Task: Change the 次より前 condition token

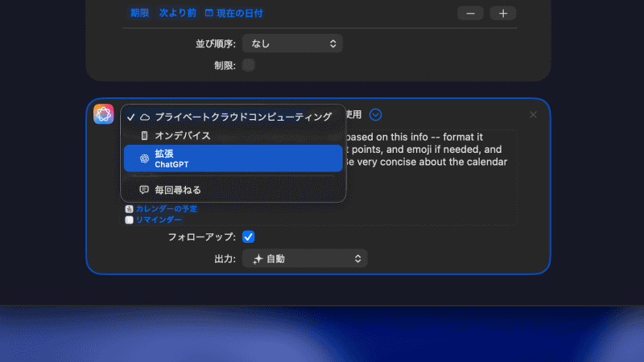Action: click(178, 13)
